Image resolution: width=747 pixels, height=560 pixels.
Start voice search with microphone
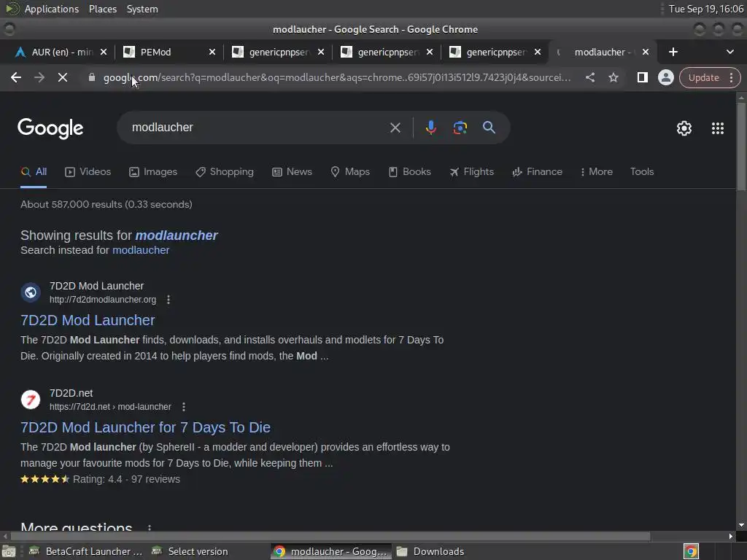pyautogui.click(x=430, y=128)
